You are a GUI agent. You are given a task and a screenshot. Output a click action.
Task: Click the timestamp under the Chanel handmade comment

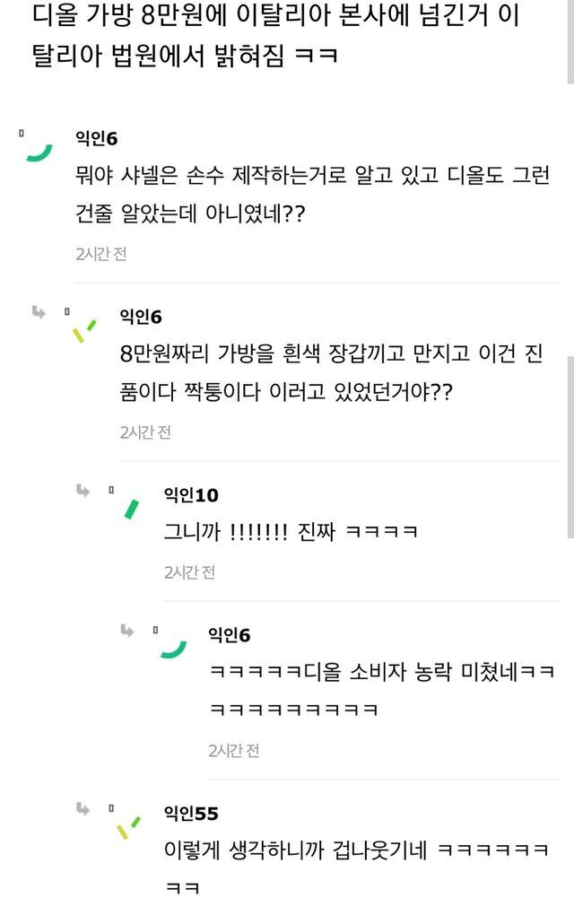101,254
